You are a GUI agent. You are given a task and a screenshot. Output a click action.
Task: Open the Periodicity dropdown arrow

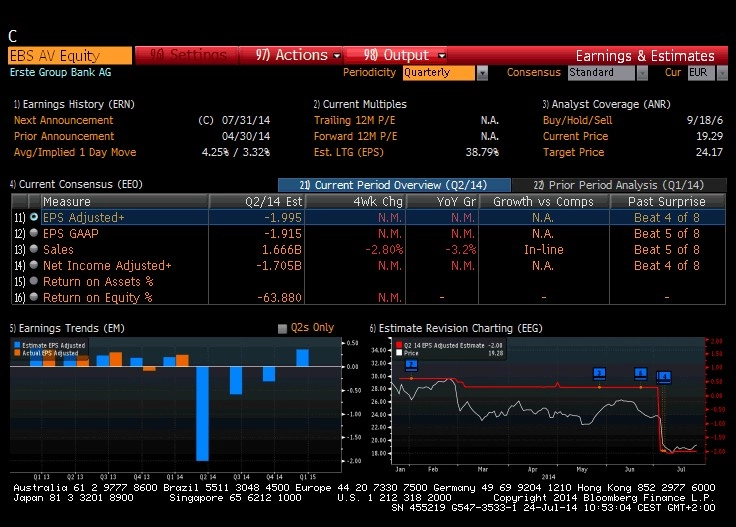click(x=482, y=73)
